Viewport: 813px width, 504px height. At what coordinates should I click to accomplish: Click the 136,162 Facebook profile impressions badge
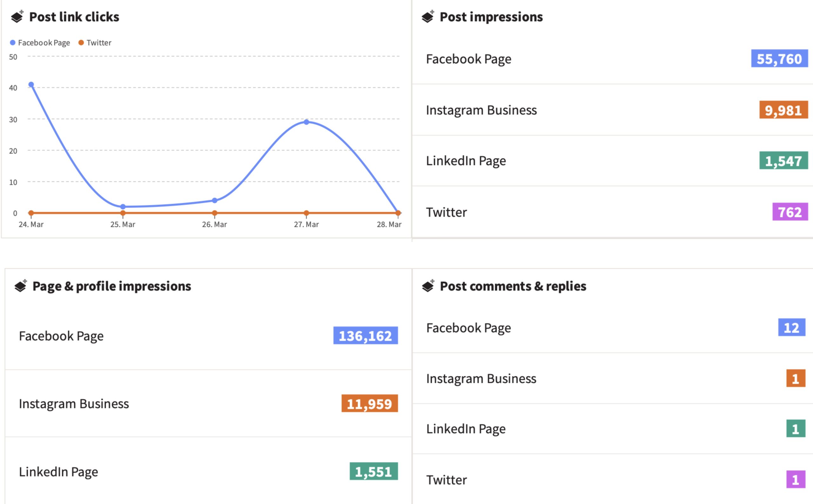pyautogui.click(x=365, y=336)
